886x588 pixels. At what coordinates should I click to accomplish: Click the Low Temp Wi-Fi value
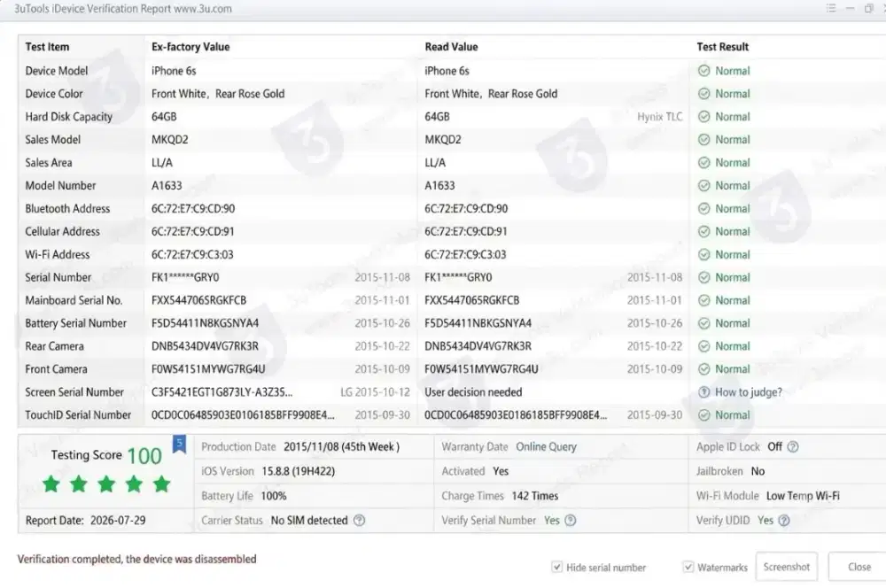pos(803,496)
